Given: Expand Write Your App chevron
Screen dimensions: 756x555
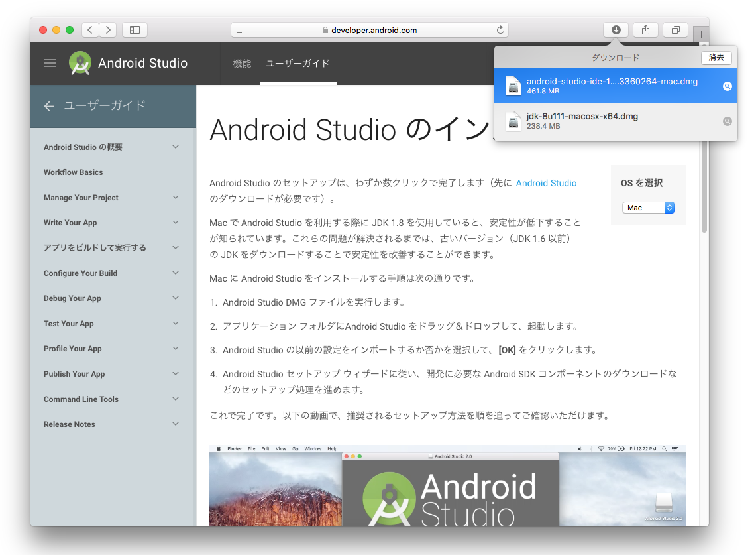Looking at the screenshot, I should click(x=176, y=223).
